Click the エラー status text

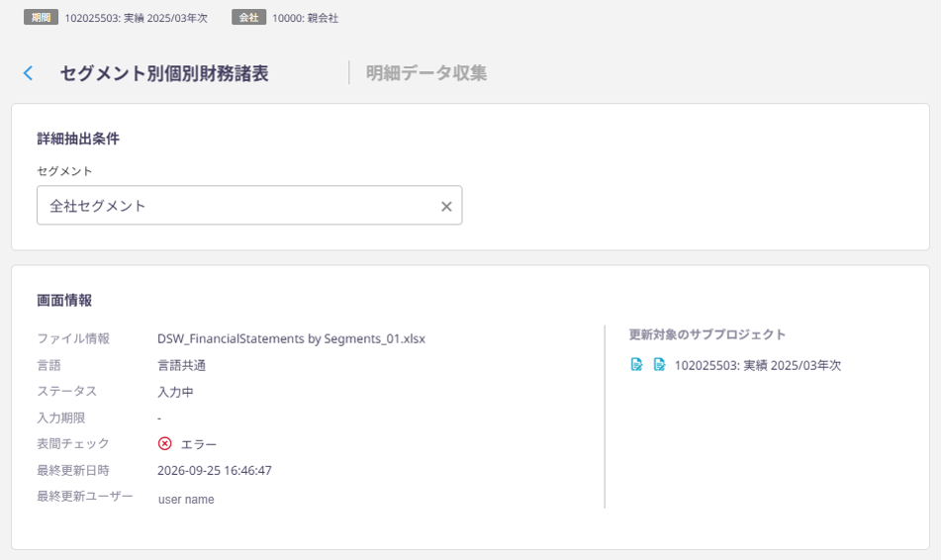click(x=198, y=444)
